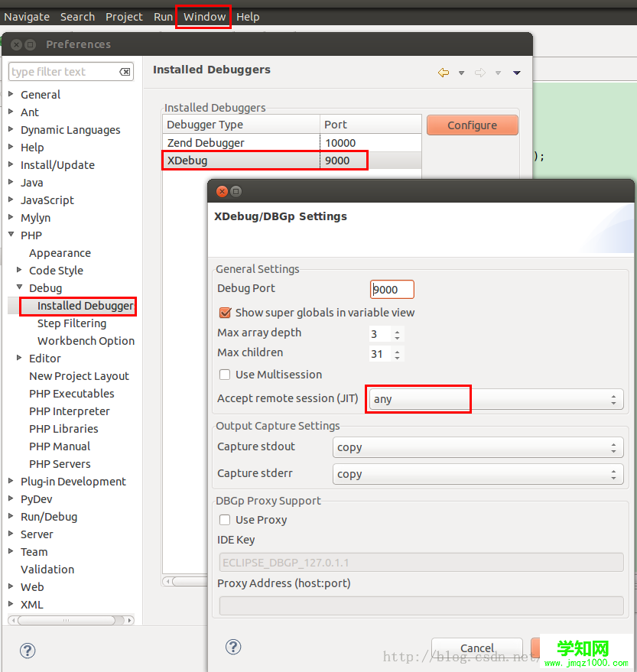Open Accept remote session (JIT) dropdown
The width and height of the screenshot is (637, 672).
coord(496,399)
